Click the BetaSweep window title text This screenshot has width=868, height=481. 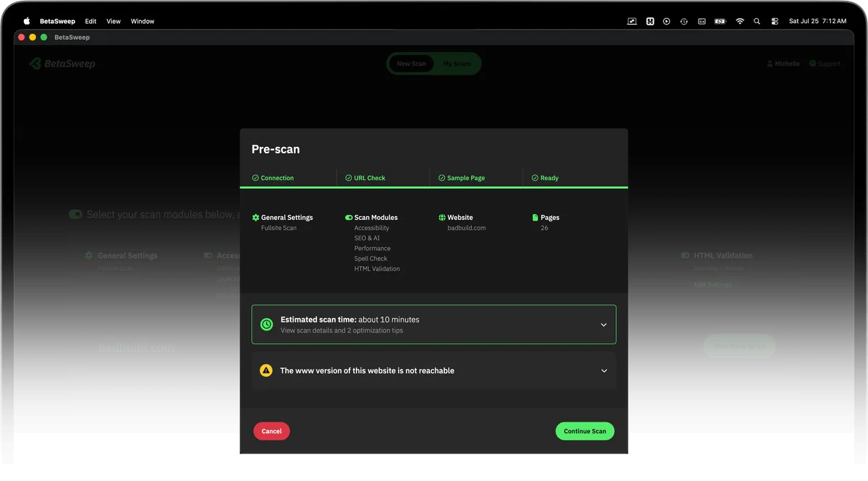pyautogui.click(x=72, y=37)
